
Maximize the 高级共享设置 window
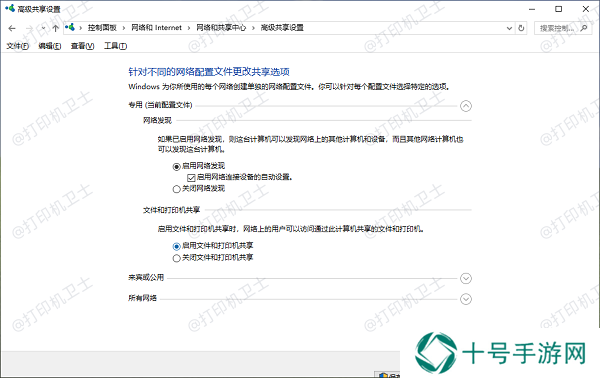coord(559,9)
